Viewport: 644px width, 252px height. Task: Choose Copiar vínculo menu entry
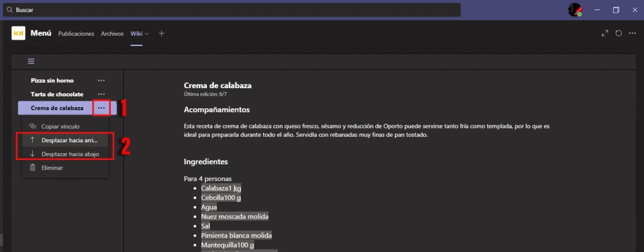65,127
